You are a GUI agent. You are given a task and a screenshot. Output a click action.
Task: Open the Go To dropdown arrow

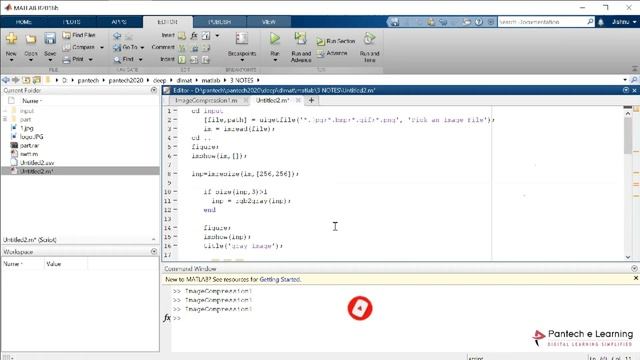142,48
